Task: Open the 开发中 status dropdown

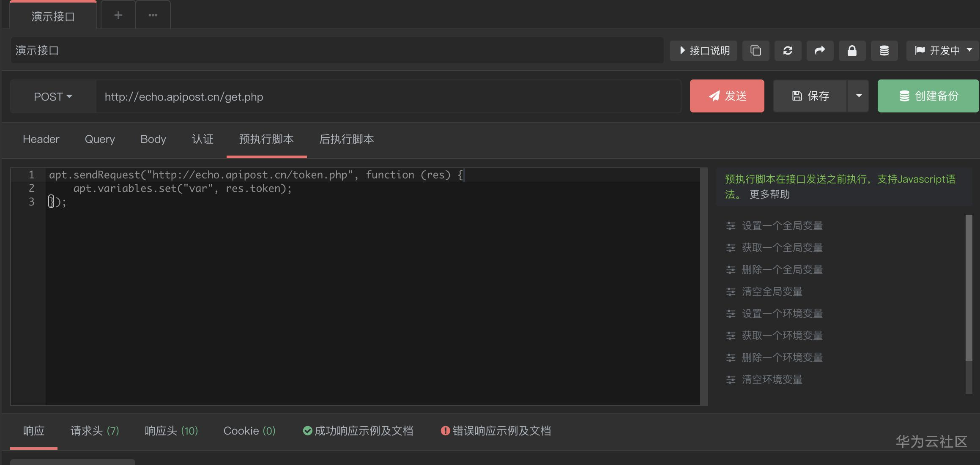Action: [943, 51]
